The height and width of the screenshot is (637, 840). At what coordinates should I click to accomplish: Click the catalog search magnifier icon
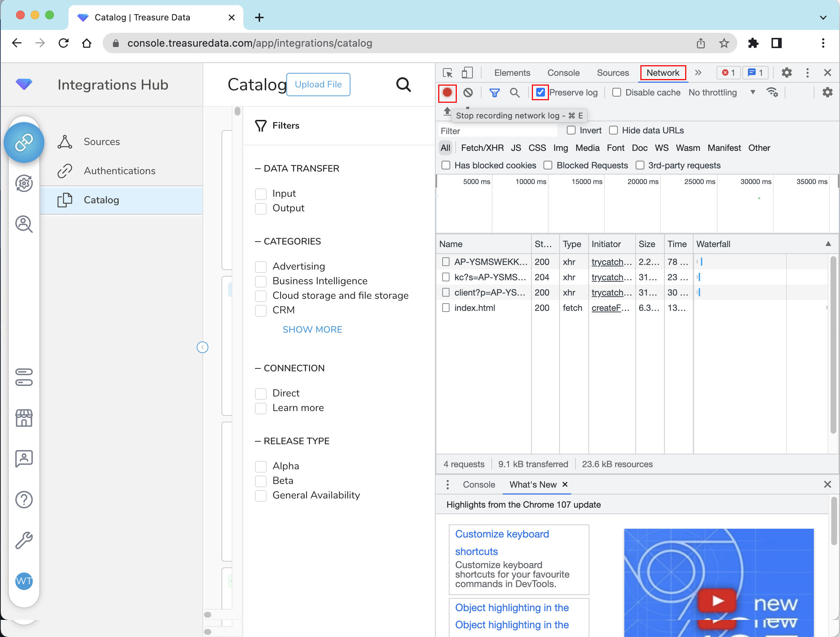(x=403, y=84)
